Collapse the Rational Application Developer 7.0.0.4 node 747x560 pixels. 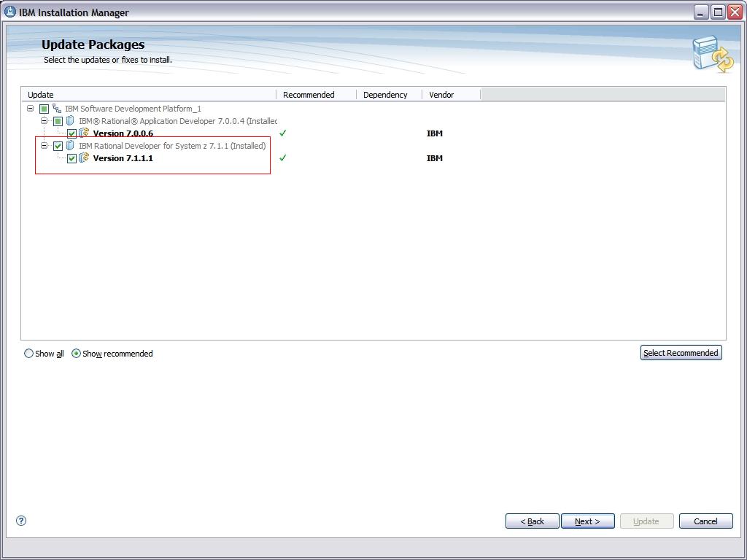pos(44,121)
